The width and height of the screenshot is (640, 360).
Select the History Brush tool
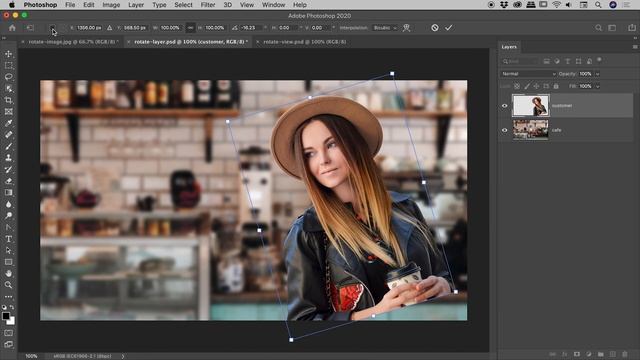(8, 169)
